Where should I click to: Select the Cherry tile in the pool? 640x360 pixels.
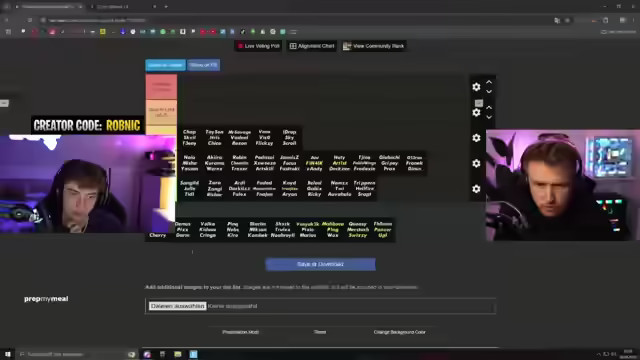coord(158,235)
